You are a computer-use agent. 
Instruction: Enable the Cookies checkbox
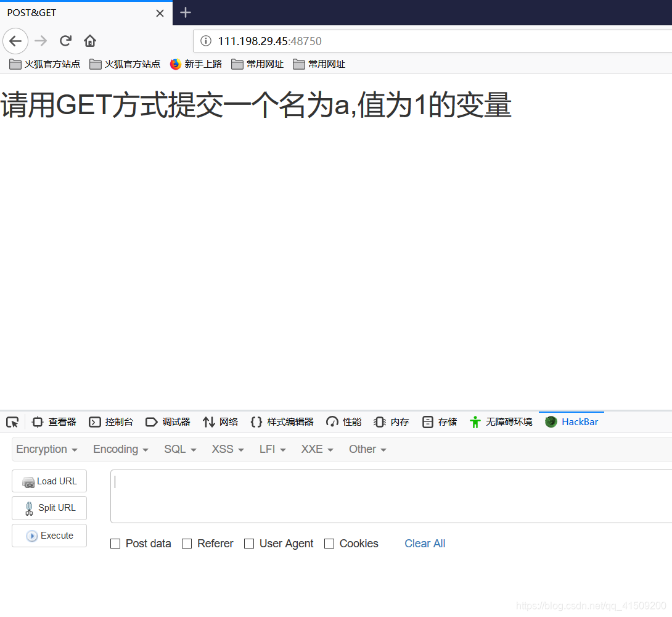click(329, 544)
